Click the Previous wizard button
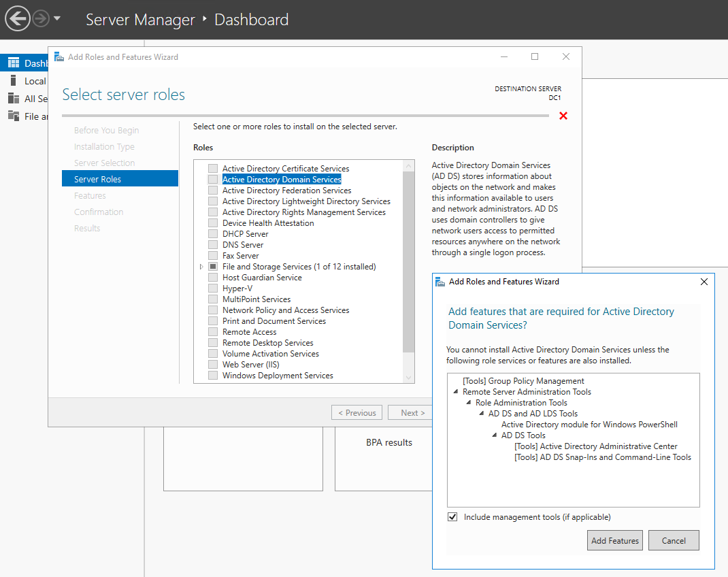This screenshot has width=728, height=577. (357, 412)
